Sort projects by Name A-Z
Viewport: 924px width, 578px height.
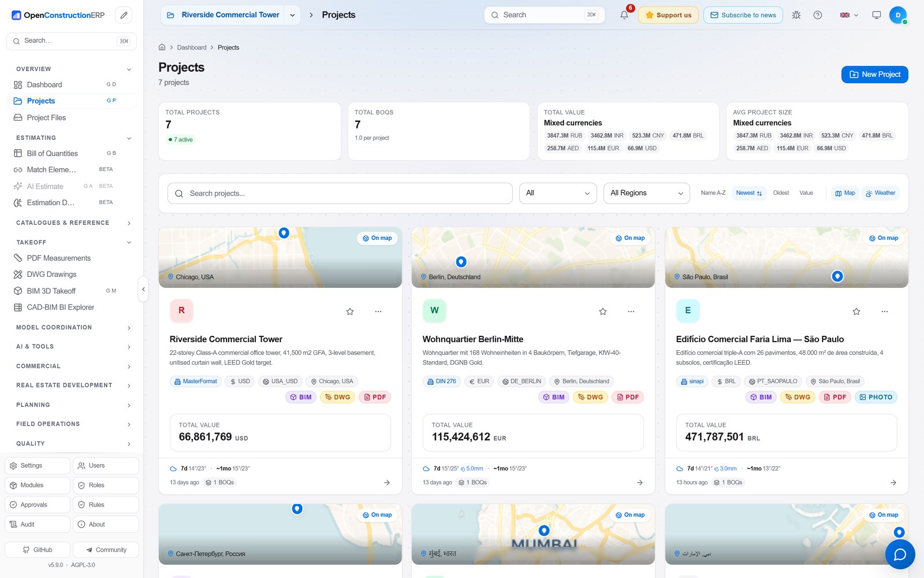pos(713,193)
